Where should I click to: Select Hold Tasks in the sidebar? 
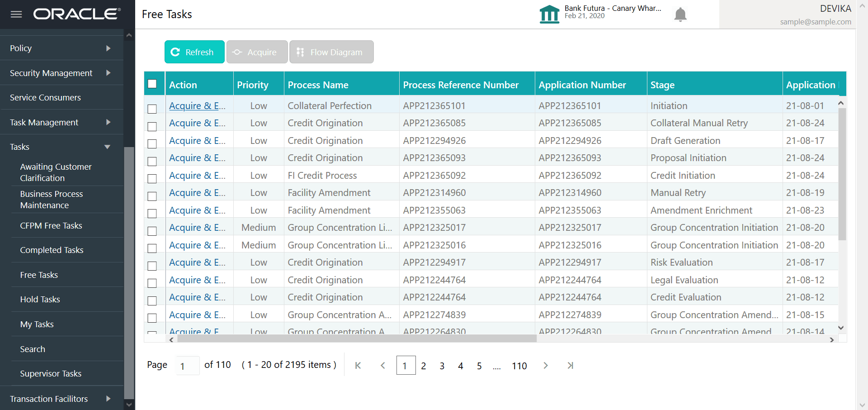click(40, 299)
